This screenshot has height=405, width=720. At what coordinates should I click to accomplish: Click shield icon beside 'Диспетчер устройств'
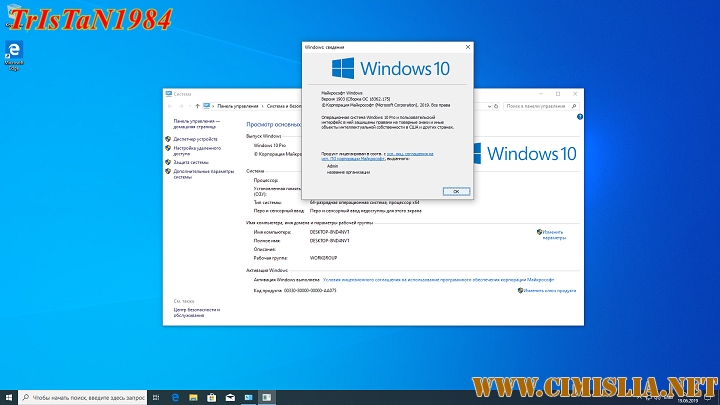click(x=168, y=139)
